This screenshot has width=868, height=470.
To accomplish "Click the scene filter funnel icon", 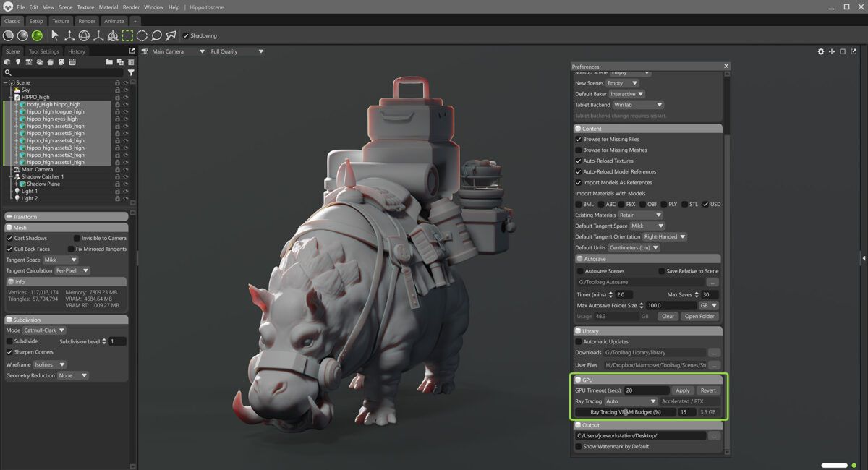I will pos(131,72).
